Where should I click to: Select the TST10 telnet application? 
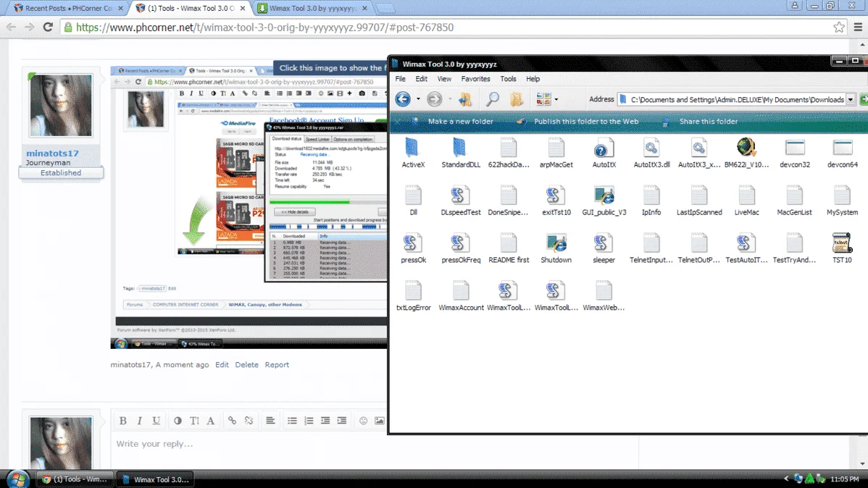click(x=842, y=248)
